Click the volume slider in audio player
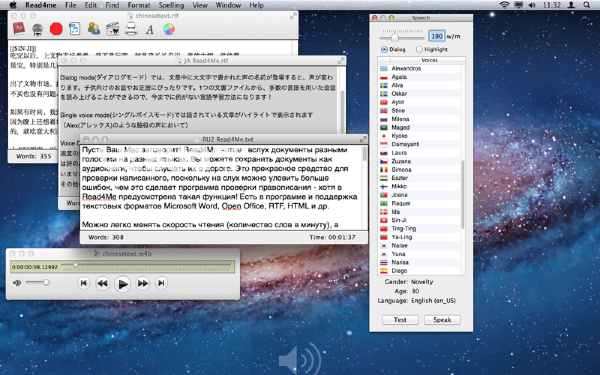Image resolution: width=600 pixels, height=375 pixels. pyautogui.click(x=38, y=283)
